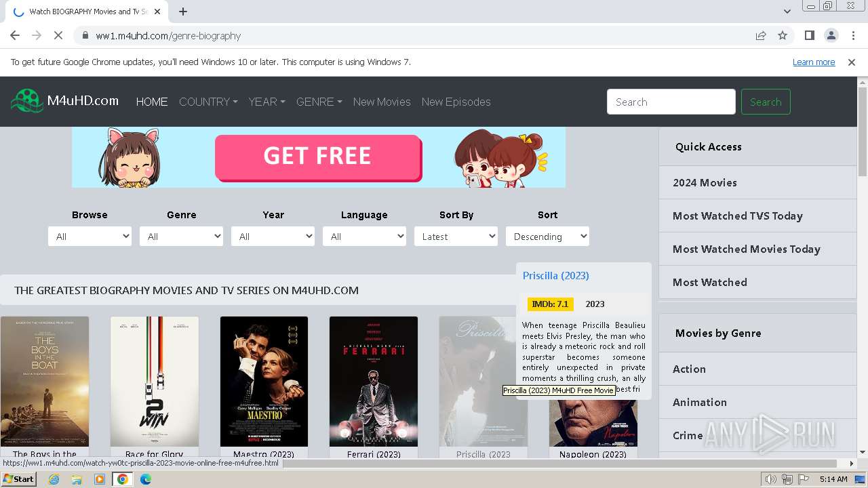Expand the COUNTRY navigation dropdown
The height and width of the screenshot is (488, 868).
pyautogui.click(x=208, y=102)
